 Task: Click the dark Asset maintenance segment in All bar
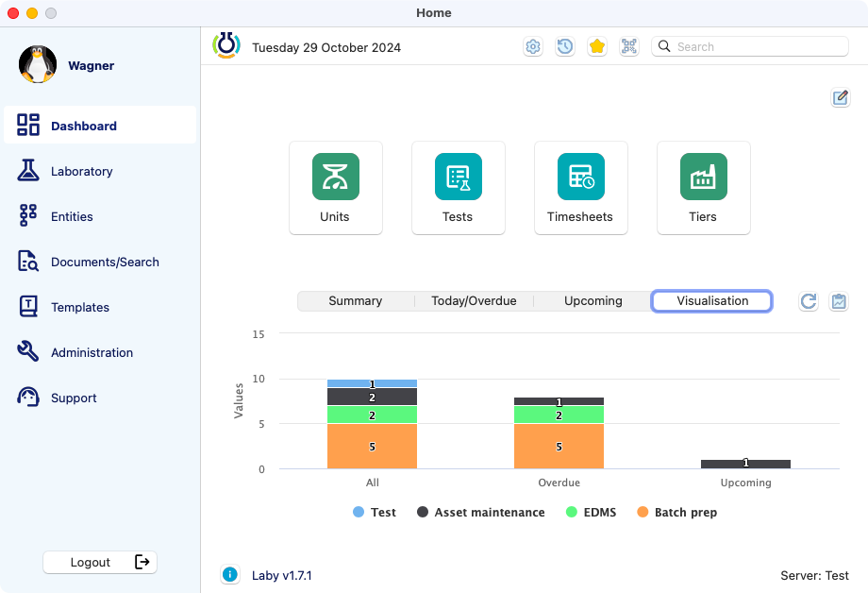pos(372,397)
